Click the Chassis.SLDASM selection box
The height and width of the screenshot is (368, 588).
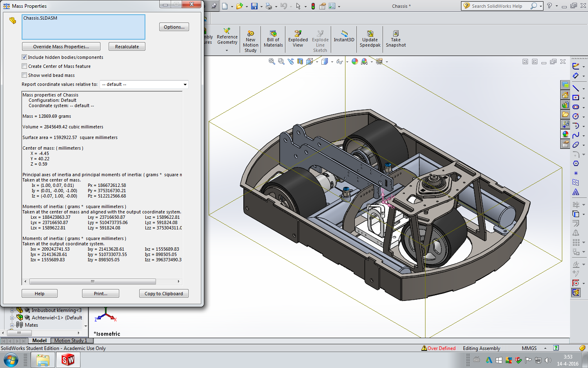83,27
